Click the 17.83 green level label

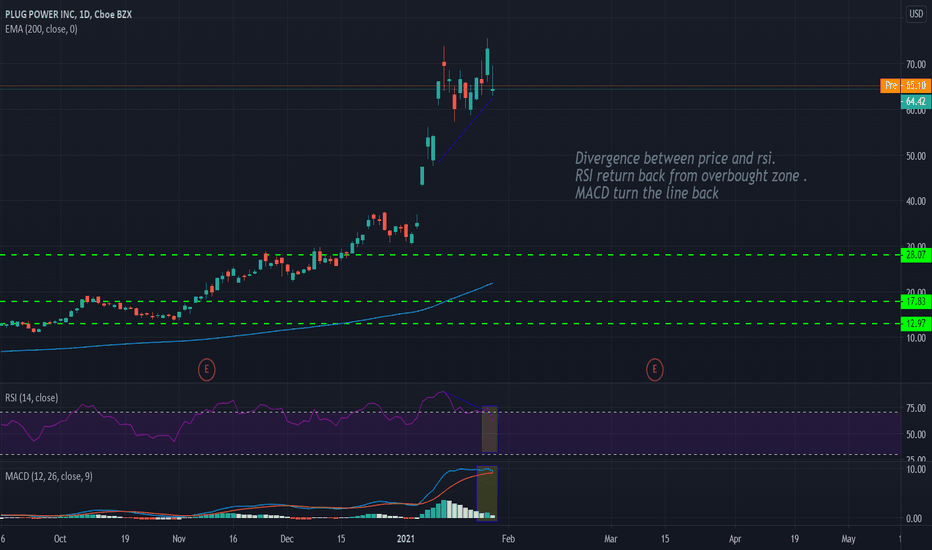pyautogui.click(x=915, y=301)
